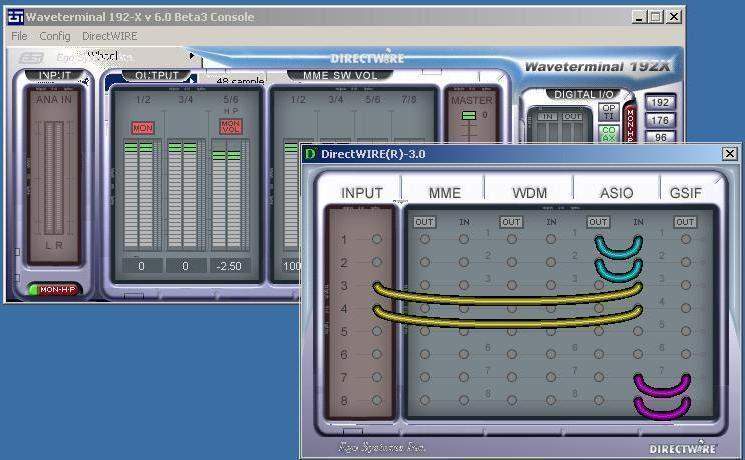
Task: Toggle MON button on output 1/2
Action: (x=140, y=128)
